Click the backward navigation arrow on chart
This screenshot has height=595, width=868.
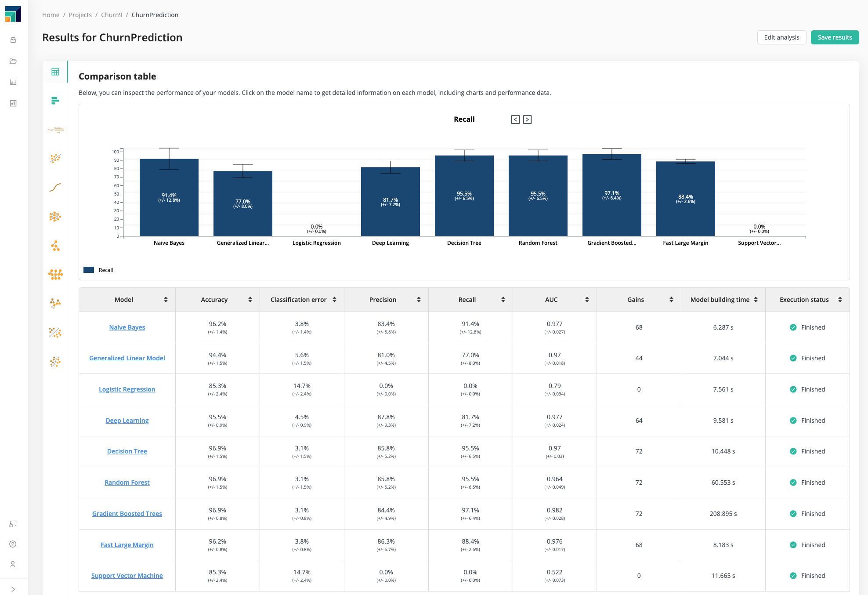point(516,120)
